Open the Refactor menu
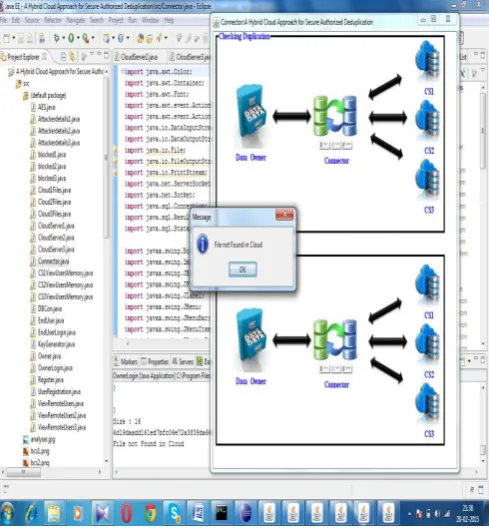Screen dimensions: 489x531 point(53,20)
